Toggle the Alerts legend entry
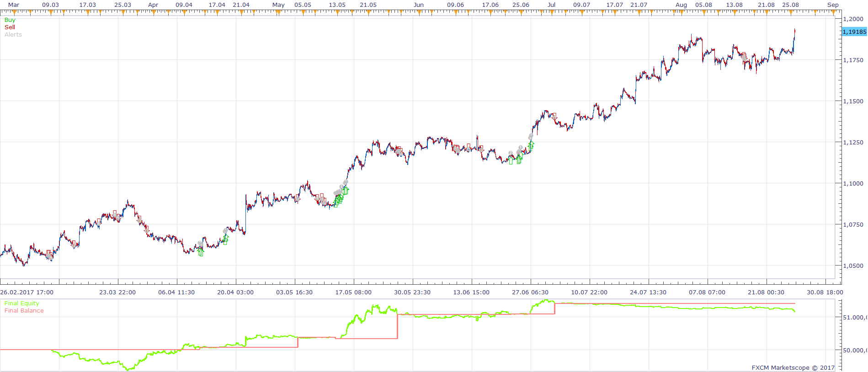 click(x=13, y=35)
